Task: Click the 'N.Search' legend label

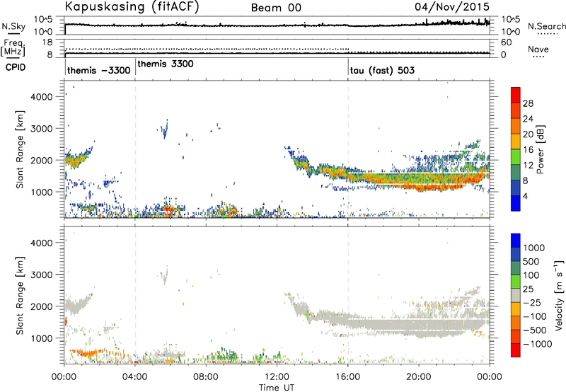Action: coord(546,26)
